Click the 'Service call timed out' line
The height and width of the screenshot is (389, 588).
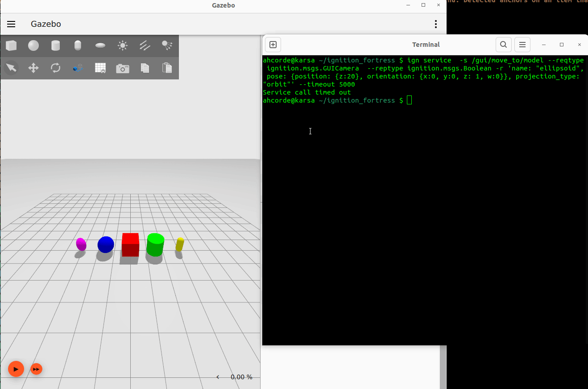click(307, 92)
